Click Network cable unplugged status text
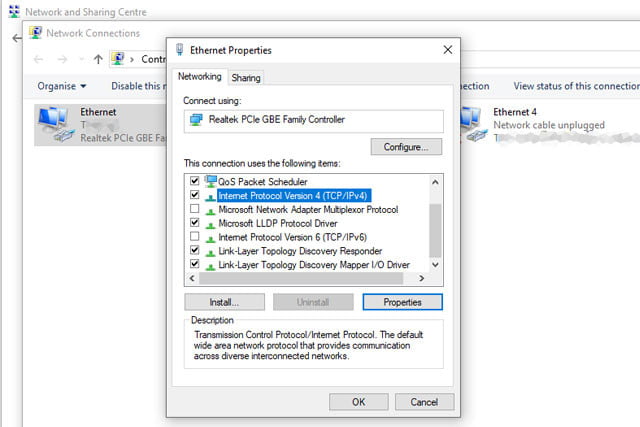 (x=549, y=125)
